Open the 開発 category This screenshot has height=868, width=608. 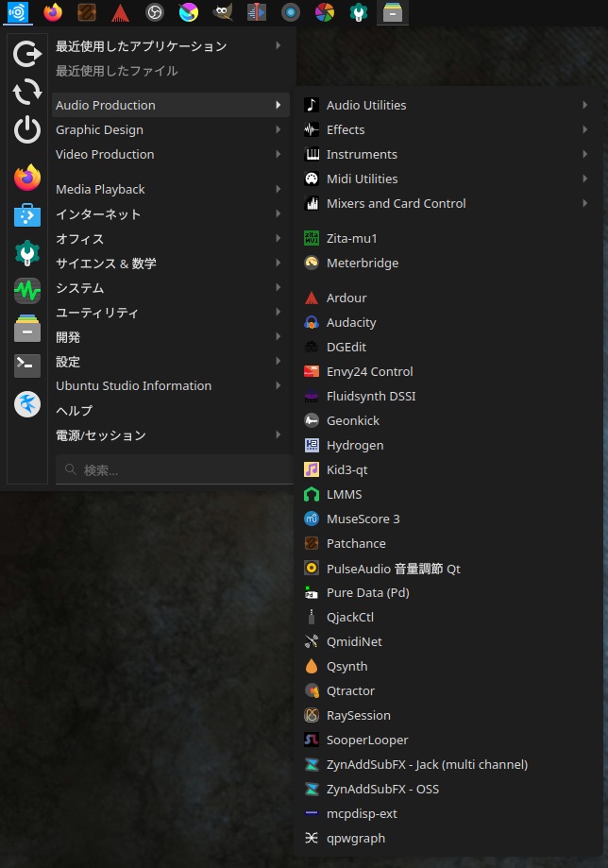(x=170, y=336)
